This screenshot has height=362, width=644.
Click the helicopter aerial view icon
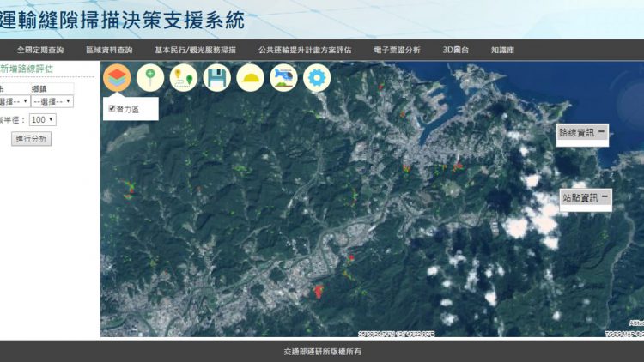(x=283, y=77)
